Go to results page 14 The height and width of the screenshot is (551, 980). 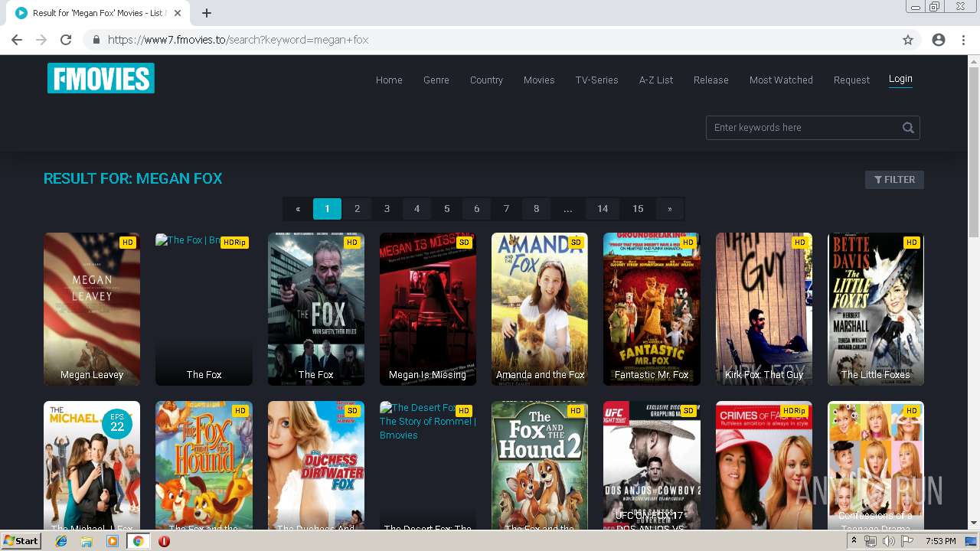[x=603, y=209]
